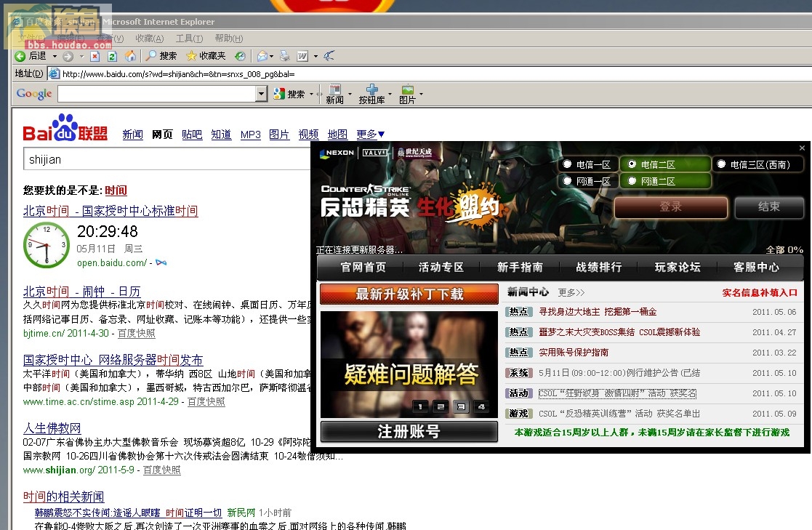Open the 新闻 button dropdown arrow

click(x=350, y=94)
